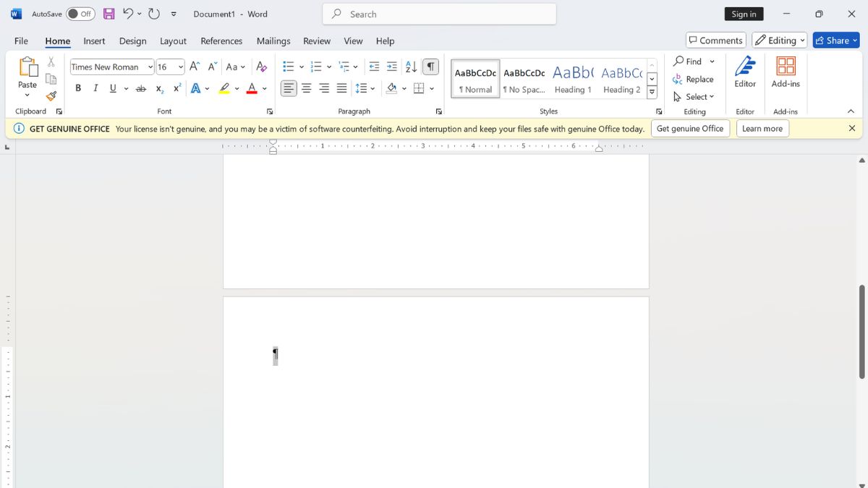
Task: Open the Editing mode dropdown
Action: point(780,40)
